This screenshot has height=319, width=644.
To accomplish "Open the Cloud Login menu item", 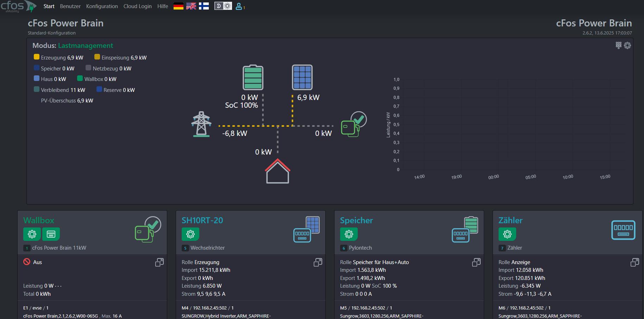I will [138, 6].
